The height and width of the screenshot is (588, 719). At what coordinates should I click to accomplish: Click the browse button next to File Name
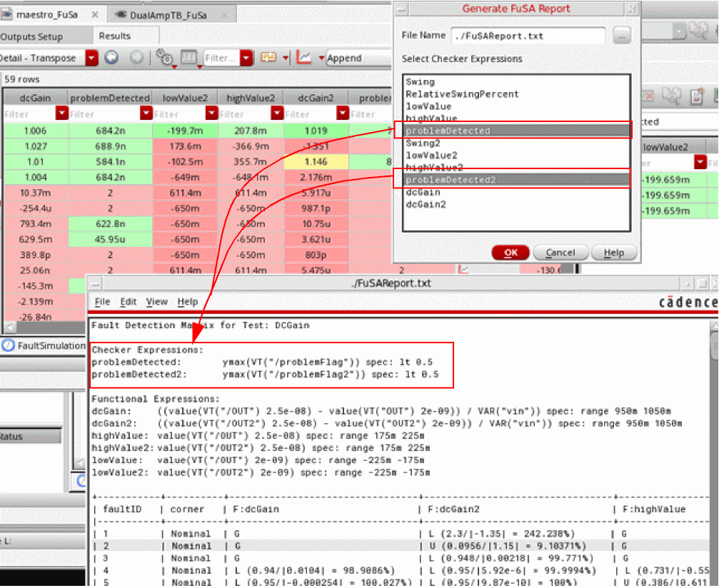pyautogui.click(x=622, y=35)
